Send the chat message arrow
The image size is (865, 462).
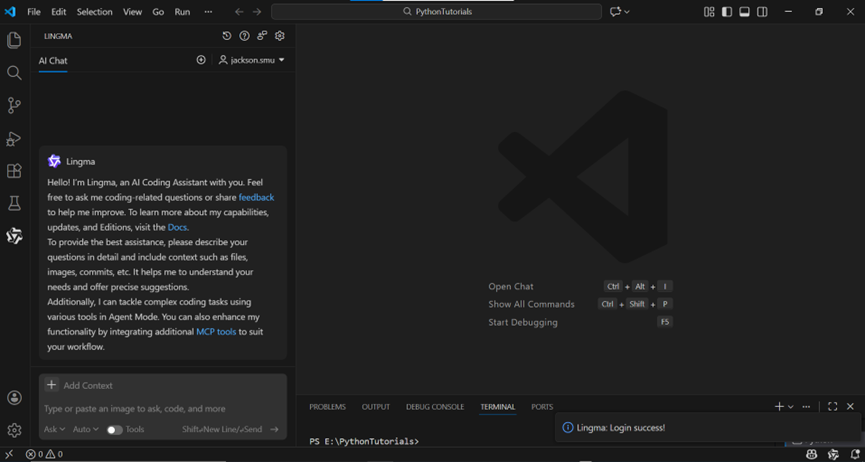(x=274, y=429)
